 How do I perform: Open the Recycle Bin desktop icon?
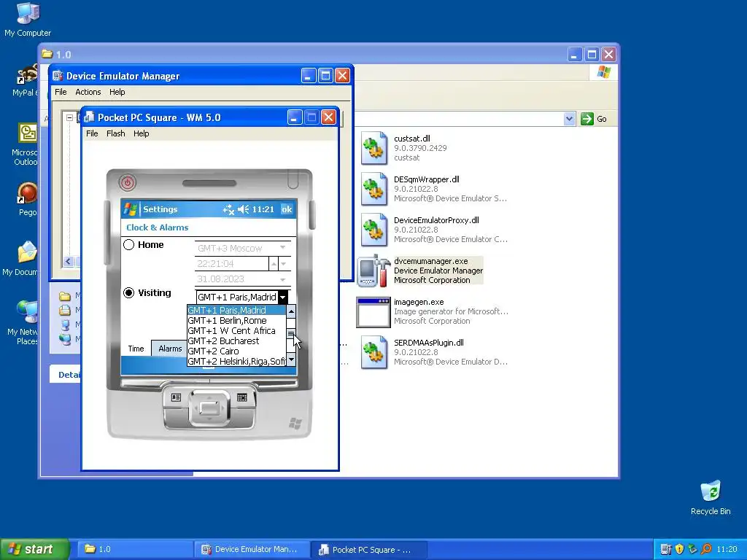coord(711,498)
